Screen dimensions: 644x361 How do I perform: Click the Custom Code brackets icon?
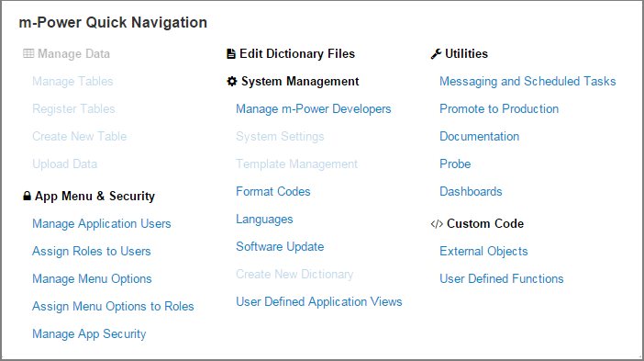[x=437, y=223]
